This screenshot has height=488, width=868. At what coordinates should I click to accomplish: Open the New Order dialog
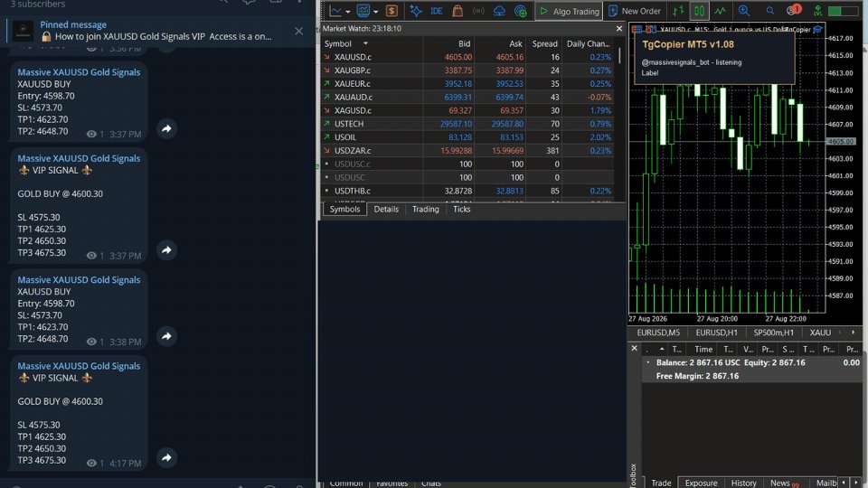coord(635,11)
